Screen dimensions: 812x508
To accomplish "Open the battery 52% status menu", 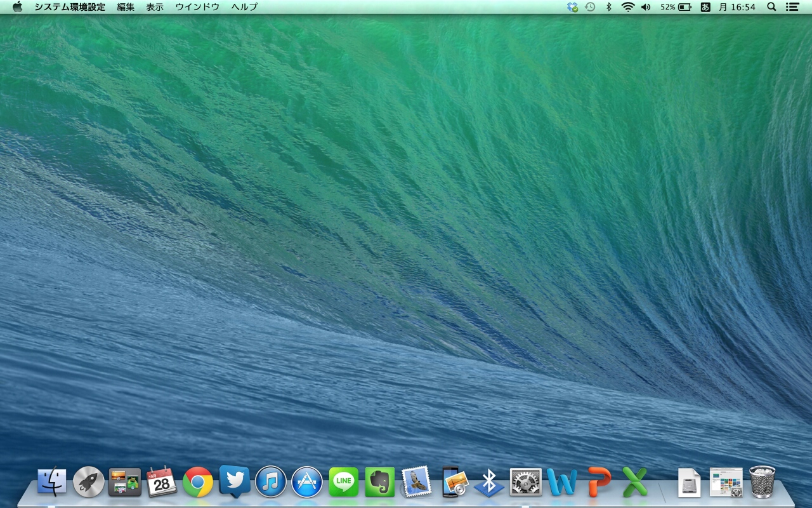I will pos(676,7).
